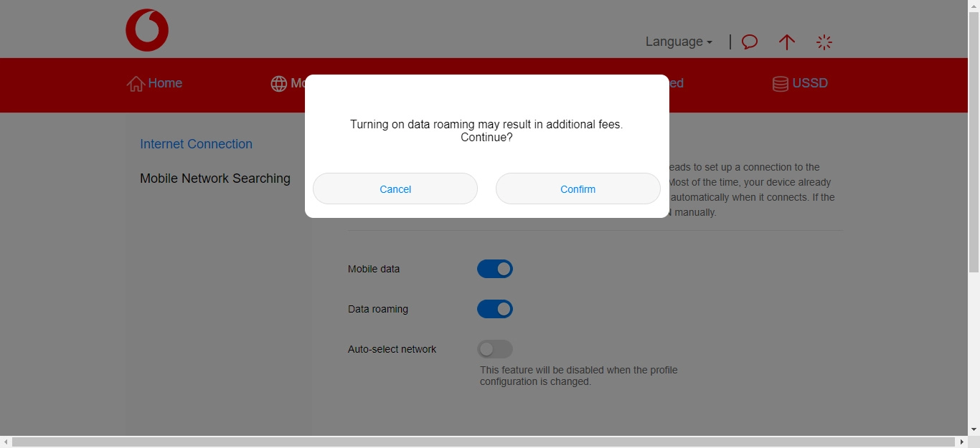Click the spinner refresh icon at top right
980x448 pixels.
click(x=824, y=42)
